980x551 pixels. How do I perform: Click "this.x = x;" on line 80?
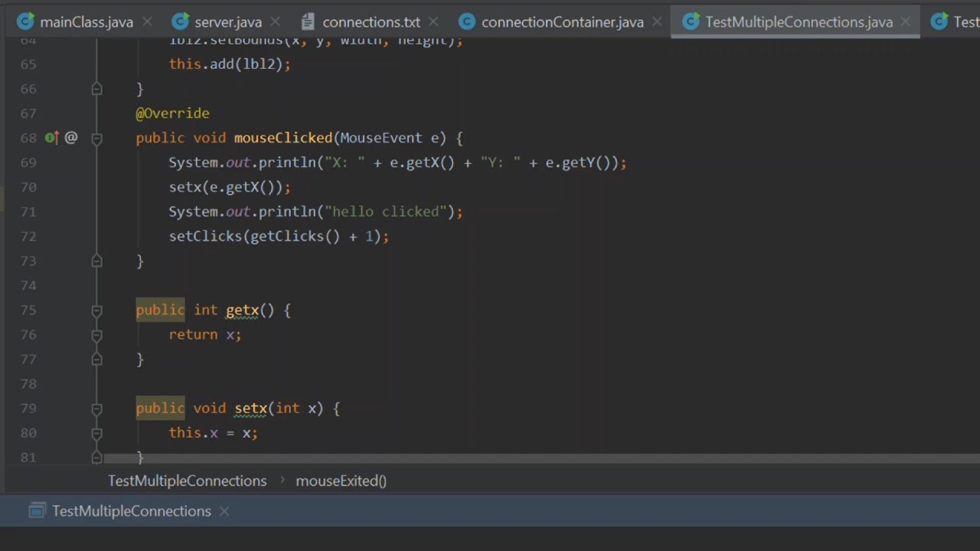pyautogui.click(x=214, y=432)
